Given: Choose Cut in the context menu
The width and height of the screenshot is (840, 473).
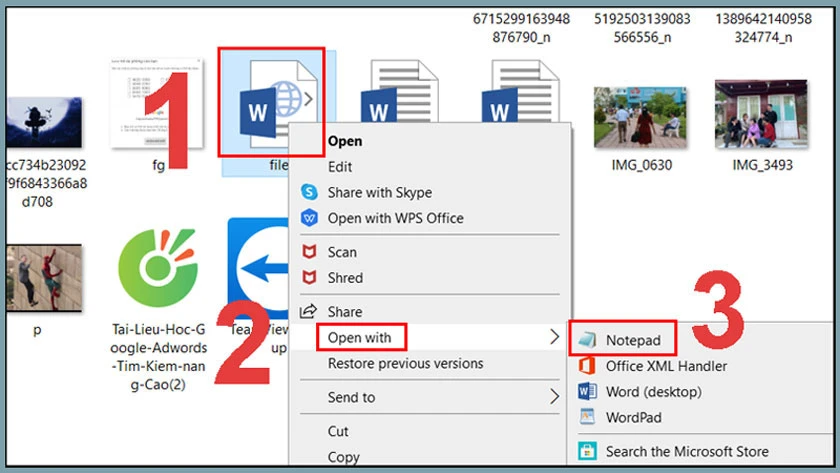Looking at the screenshot, I should pyautogui.click(x=338, y=431).
